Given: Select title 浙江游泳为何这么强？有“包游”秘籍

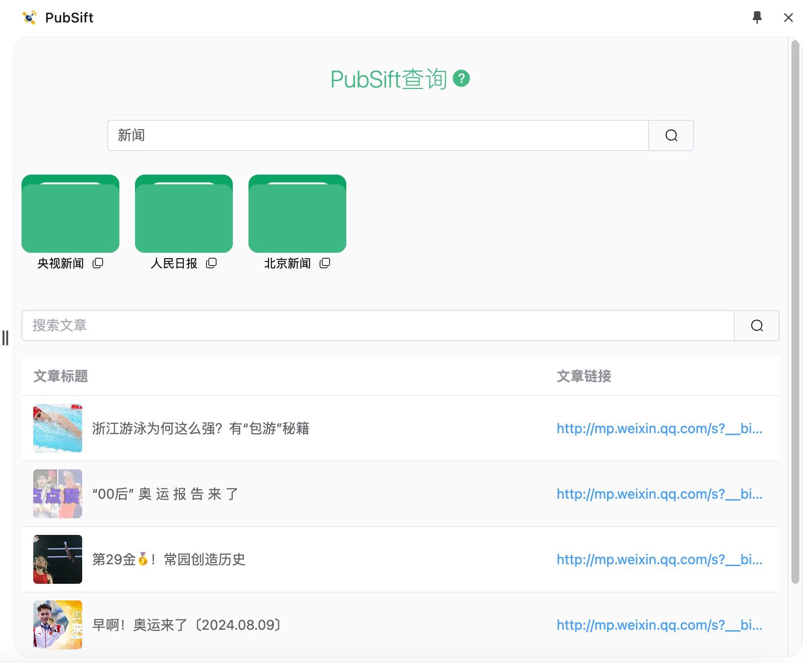Looking at the screenshot, I should pos(201,428).
